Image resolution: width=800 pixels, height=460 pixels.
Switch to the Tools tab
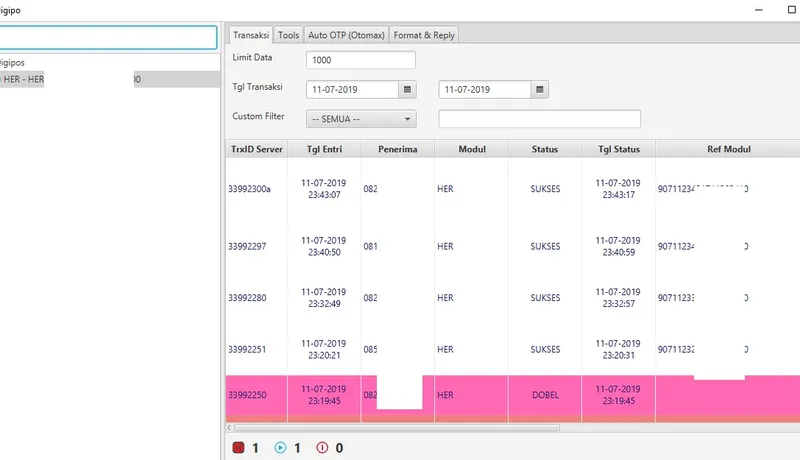(288, 35)
